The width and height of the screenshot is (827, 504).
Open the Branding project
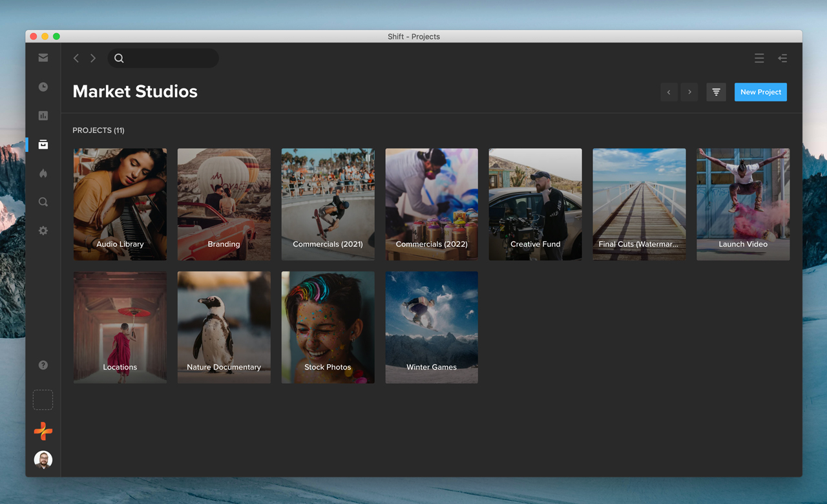pos(224,204)
